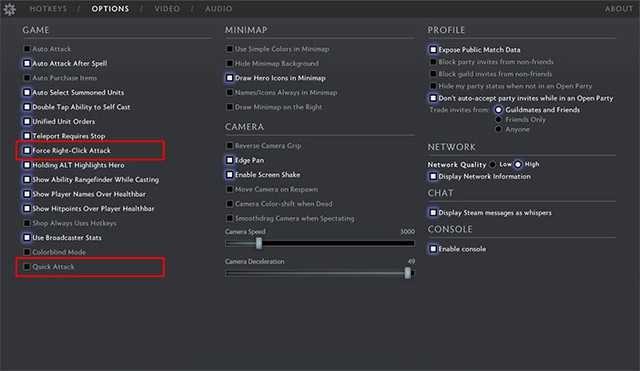640x371 pixels.
Task: Enable Move Camera on Respawn
Action: [x=229, y=189]
